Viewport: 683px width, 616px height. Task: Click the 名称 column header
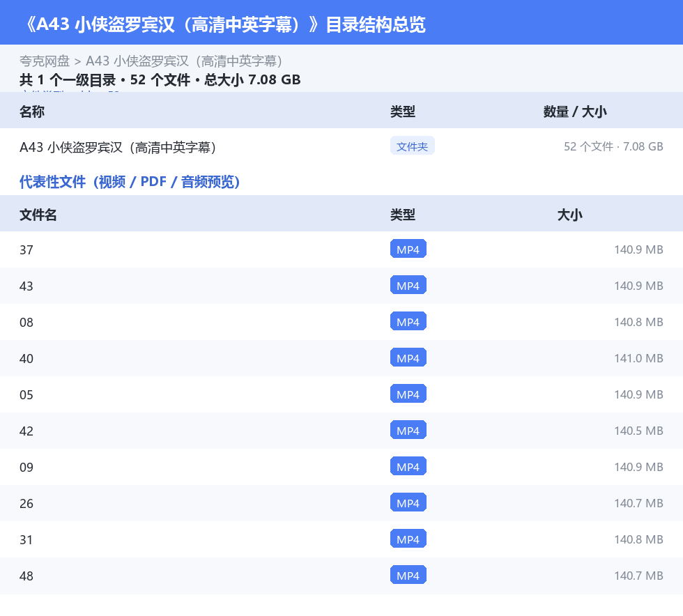(32, 111)
